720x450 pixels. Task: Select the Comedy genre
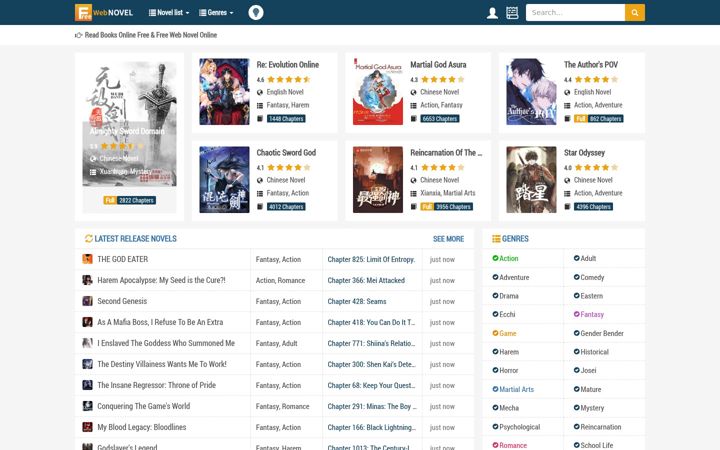589,277
